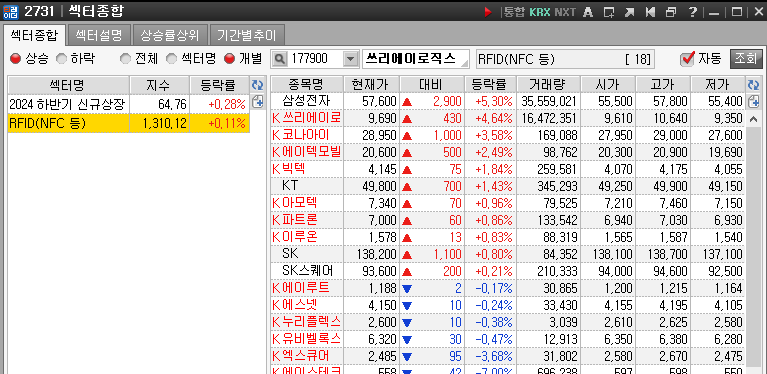Sort by 섹터명 column header
The width and height of the screenshot is (767, 374).
(x=69, y=85)
